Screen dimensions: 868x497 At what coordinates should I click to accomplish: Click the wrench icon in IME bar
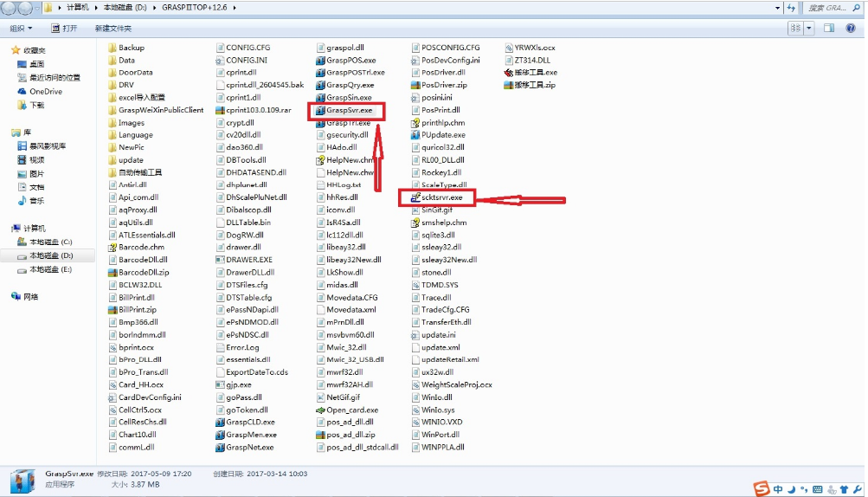coord(858,490)
